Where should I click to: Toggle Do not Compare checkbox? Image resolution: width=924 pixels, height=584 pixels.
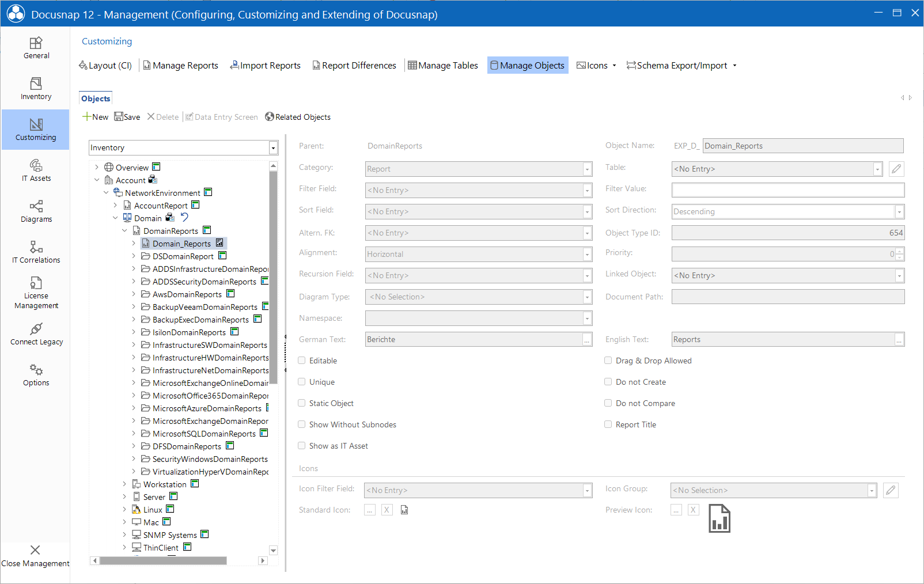click(x=608, y=403)
